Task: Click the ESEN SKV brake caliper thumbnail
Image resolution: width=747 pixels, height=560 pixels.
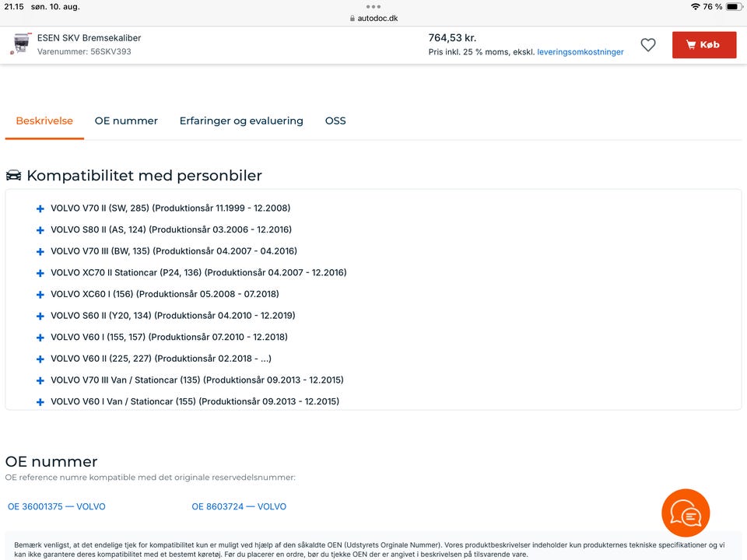Action: tap(21, 44)
